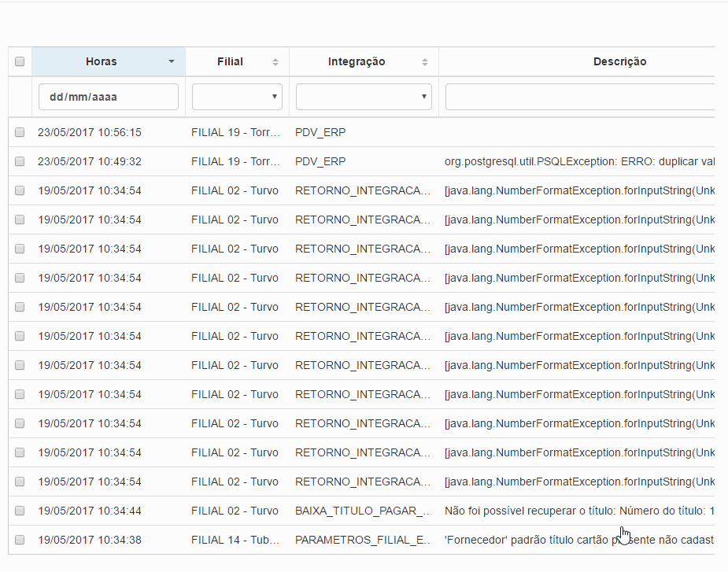Screen dimensions: 728x572
Task: Tick the checkbox for 19/05/2017 10:34:38 row
Action: click(x=20, y=541)
